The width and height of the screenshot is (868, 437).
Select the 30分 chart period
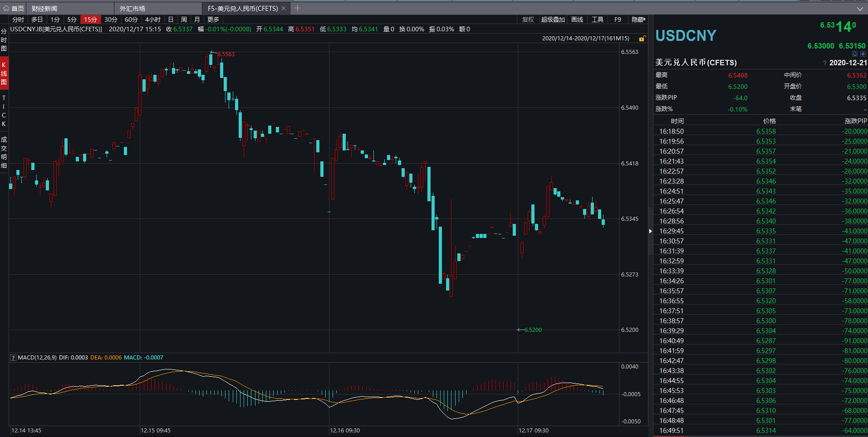coord(111,19)
